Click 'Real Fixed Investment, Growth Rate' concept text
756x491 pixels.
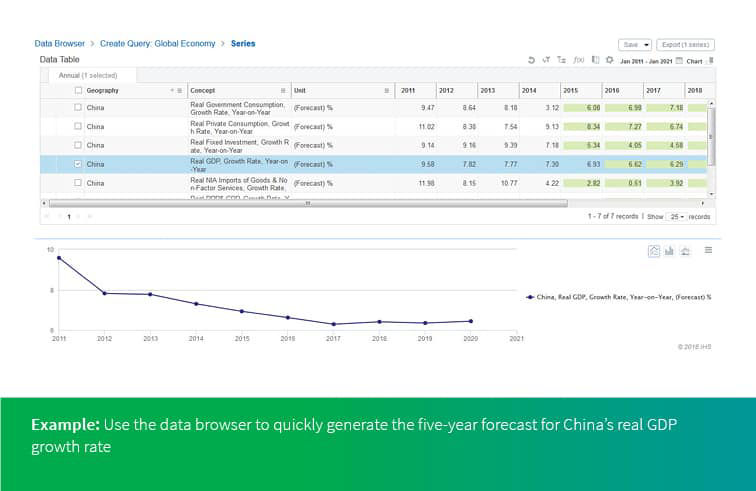(240, 146)
